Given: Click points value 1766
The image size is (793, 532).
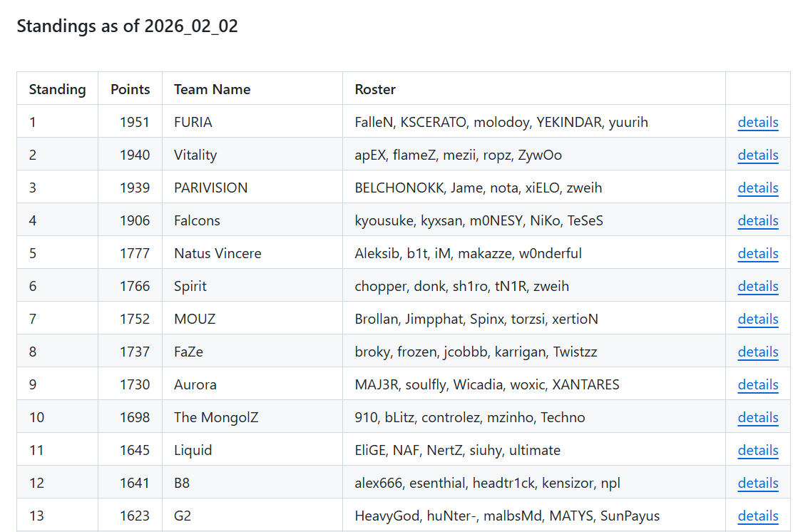Looking at the screenshot, I should (135, 286).
